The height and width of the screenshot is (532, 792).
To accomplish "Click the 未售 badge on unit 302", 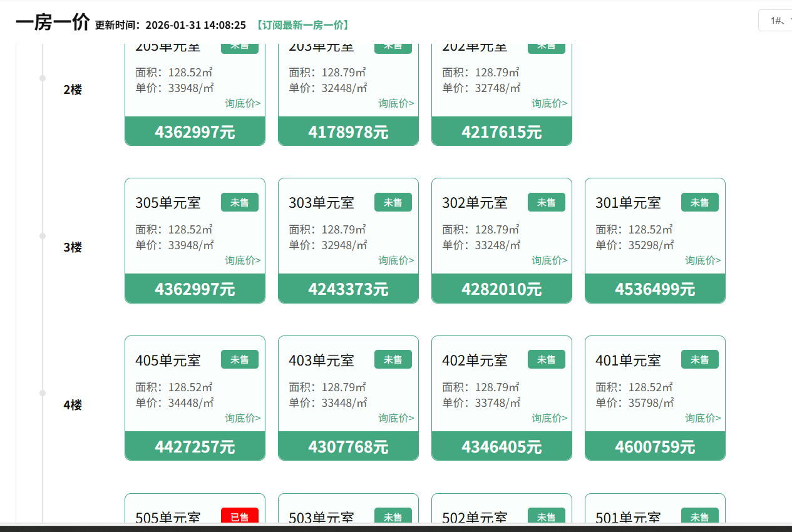I will click(546, 202).
